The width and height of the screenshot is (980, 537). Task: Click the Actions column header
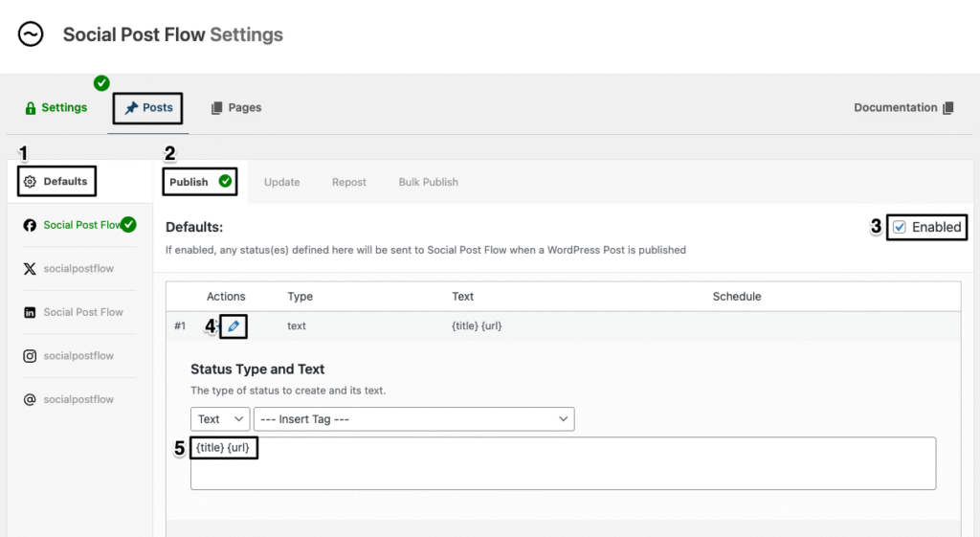pos(226,297)
